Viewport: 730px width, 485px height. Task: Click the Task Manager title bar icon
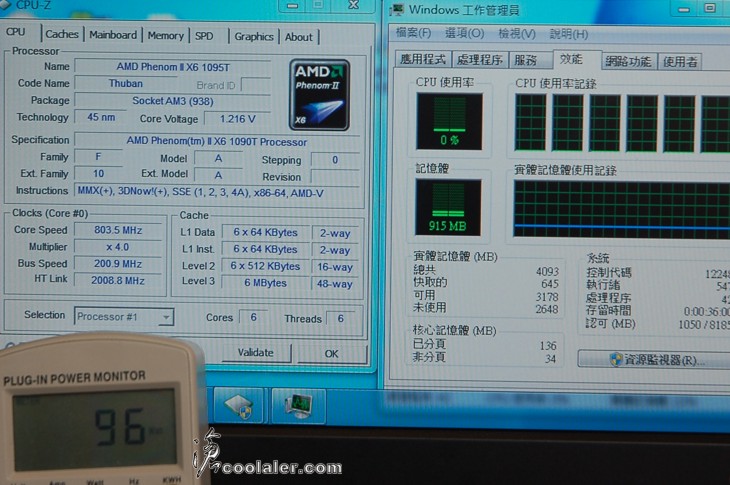397,10
